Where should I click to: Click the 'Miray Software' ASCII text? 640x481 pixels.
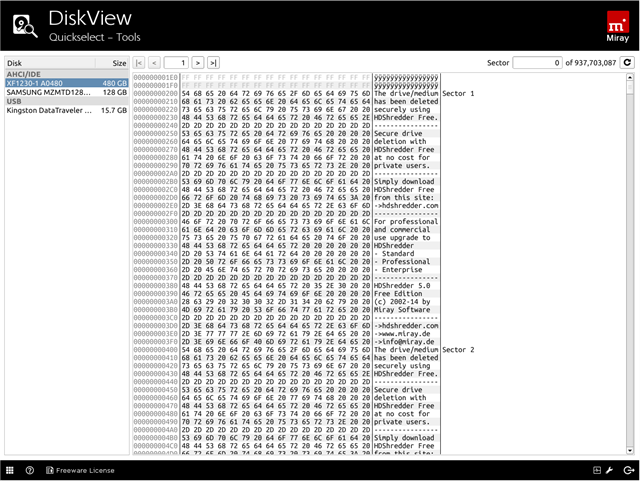[x=402, y=310]
